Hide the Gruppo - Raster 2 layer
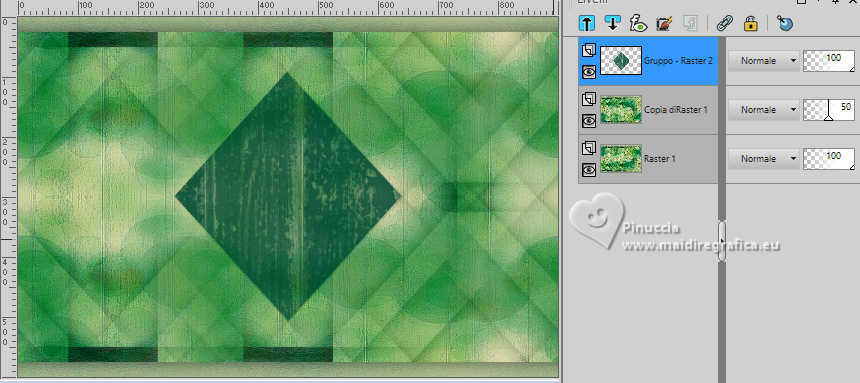This screenshot has height=383, width=860. point(589,71)
